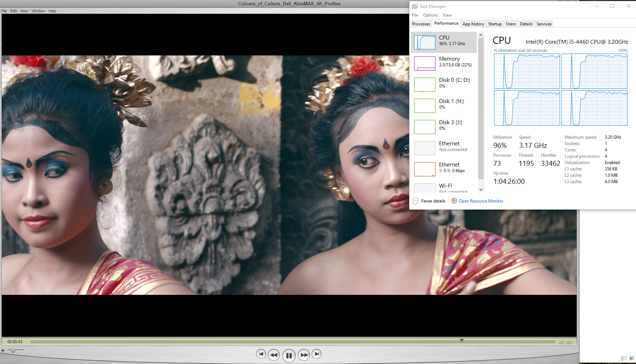Open the QuickTime Window menu
The height and width of the screenshot is (364, 636).
click(38, 11)
